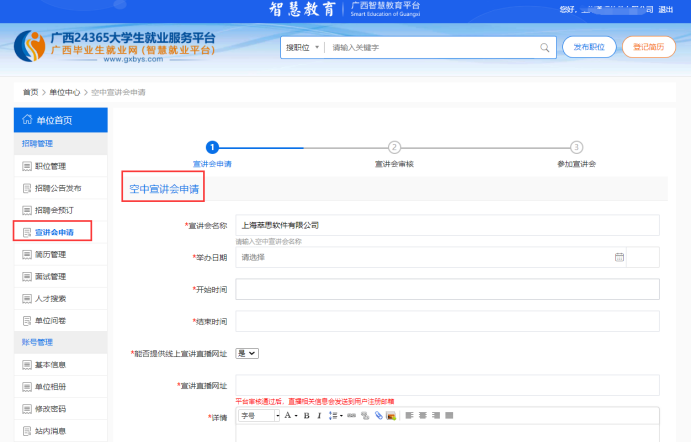692x443 pixels.
Task: Open the date picker calendar icon
Action: point(619,257)
